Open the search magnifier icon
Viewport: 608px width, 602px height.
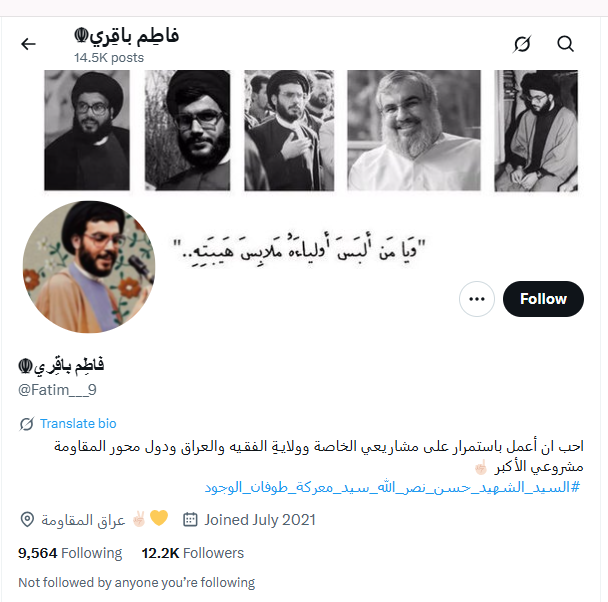coord(565,44)
